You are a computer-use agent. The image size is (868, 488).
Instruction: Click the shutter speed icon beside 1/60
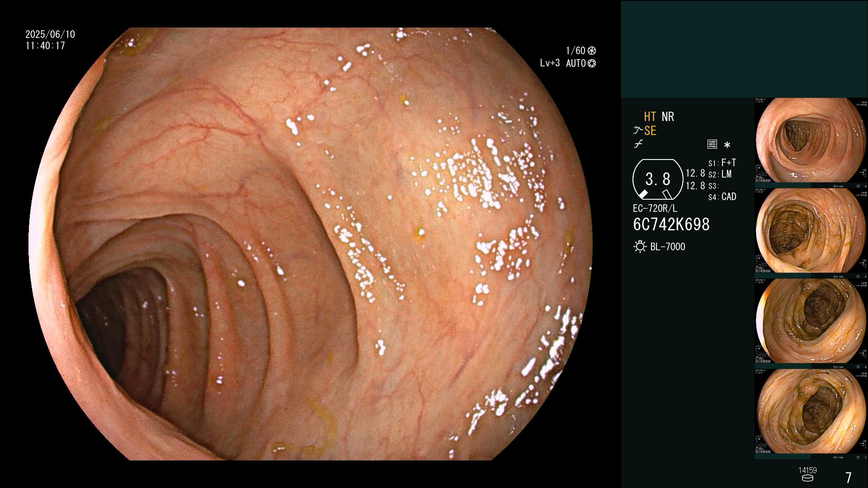(x=592, y=51)
